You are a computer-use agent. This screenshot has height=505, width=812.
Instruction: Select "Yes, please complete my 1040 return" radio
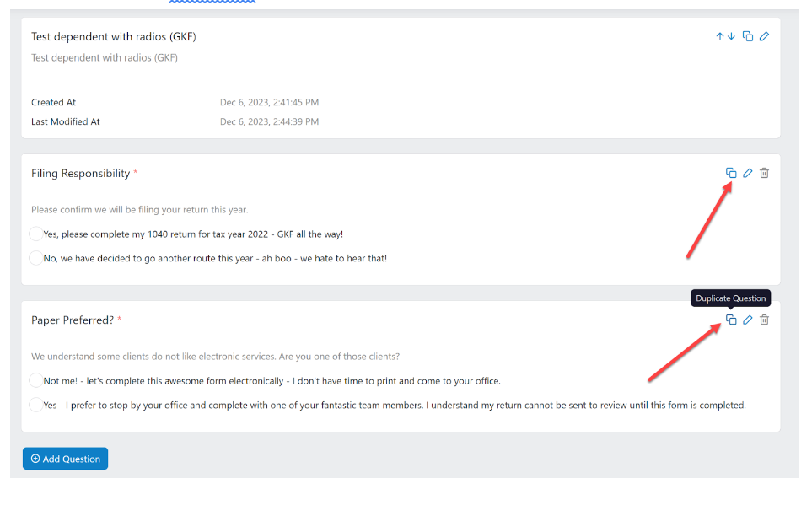click(x=36, y=234)
